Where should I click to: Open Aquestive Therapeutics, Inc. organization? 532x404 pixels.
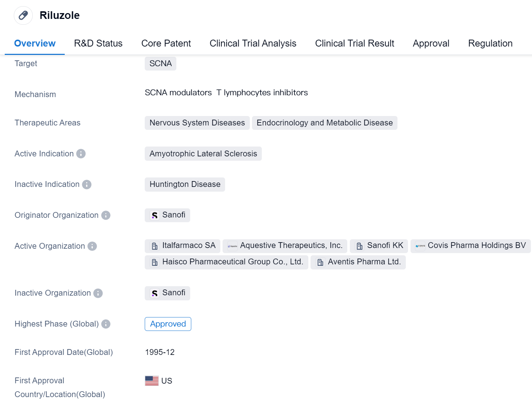[x=285, y=246]
